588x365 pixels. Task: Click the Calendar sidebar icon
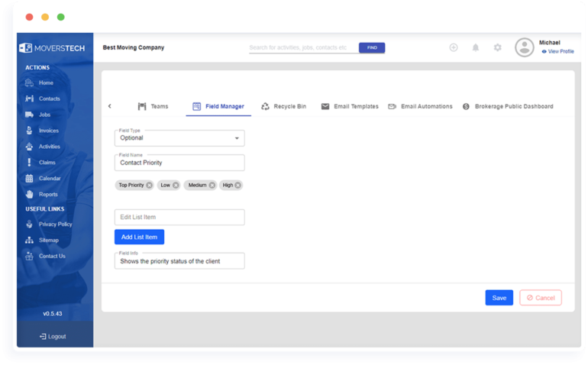29,178
